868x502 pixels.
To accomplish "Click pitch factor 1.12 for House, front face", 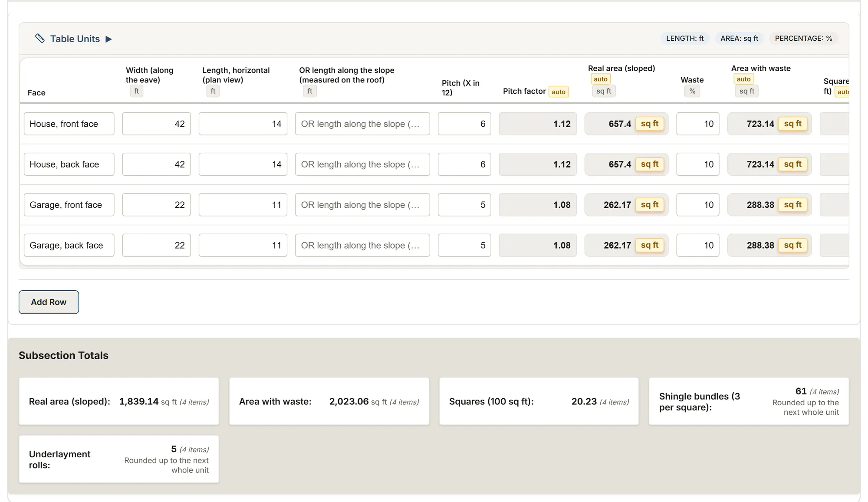I will point(538,124).
